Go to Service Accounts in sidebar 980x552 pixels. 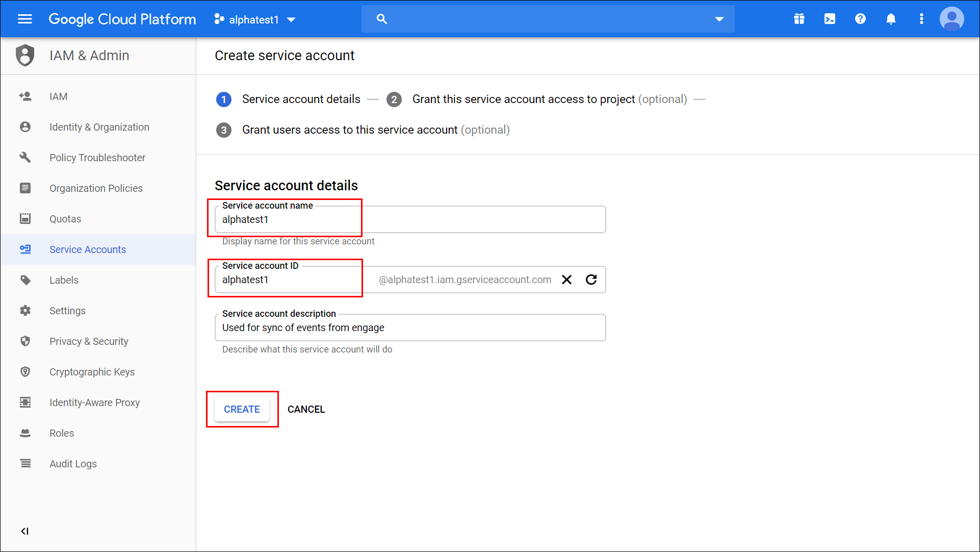point(88,249)
